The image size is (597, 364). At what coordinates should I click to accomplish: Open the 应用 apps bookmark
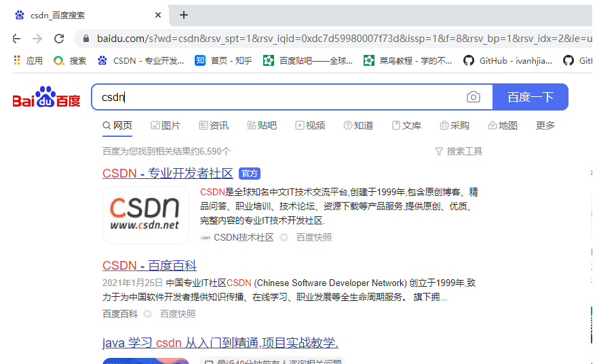[28, 60]
